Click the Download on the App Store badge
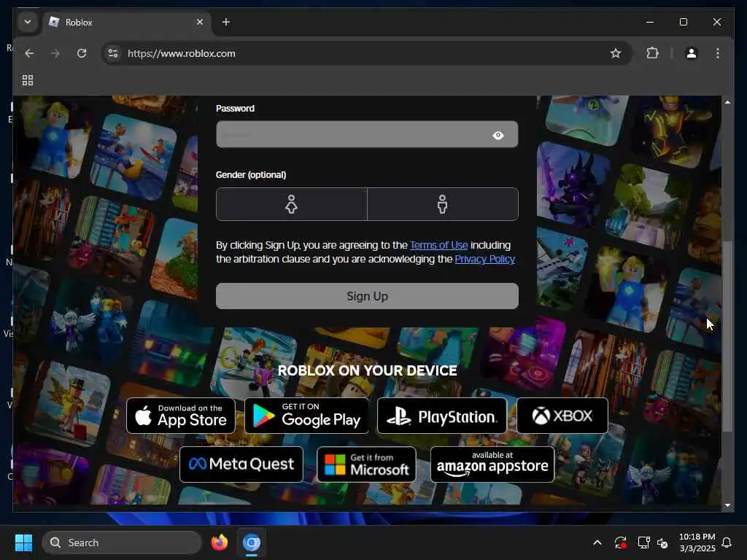The width and height of the screenshot is (747, 560). (x=181, y=416)
